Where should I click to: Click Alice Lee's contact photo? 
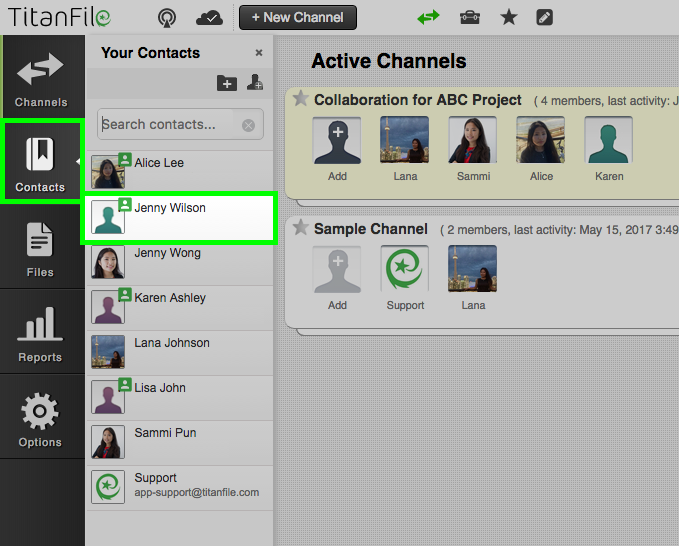coord(108,172)
